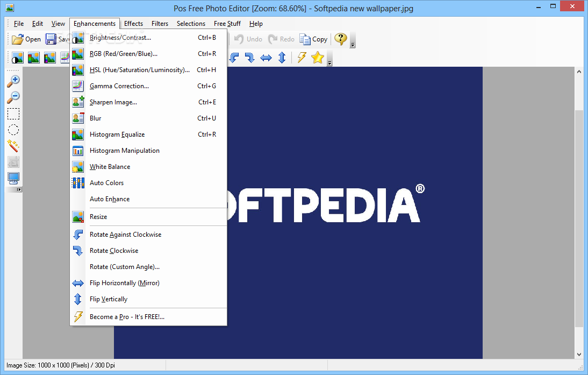Click the yellow star toolbar icon
The height and width of the screenshot is (375, 588).
318,58
